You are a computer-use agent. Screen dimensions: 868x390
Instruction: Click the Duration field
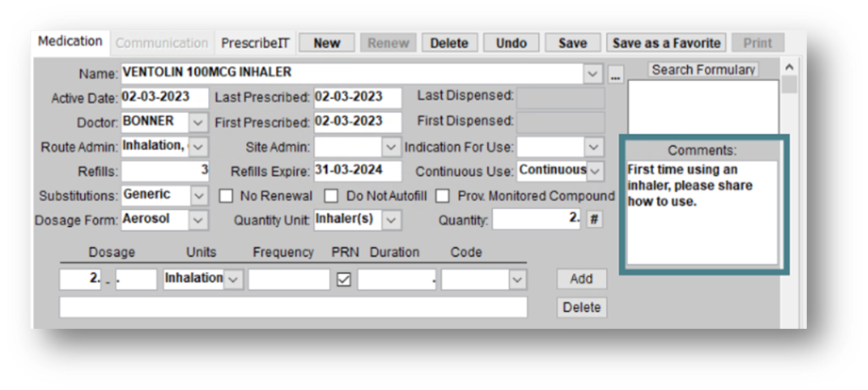397,280
